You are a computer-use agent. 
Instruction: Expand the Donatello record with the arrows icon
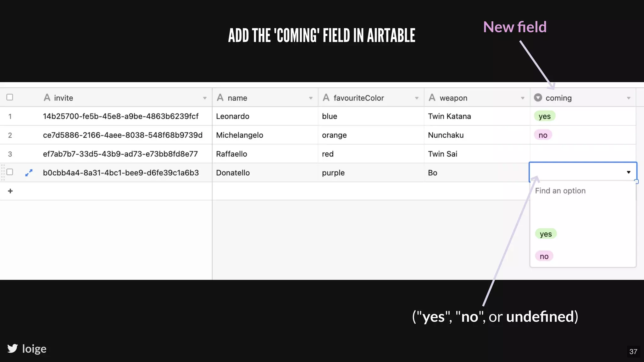pos(29,173)
